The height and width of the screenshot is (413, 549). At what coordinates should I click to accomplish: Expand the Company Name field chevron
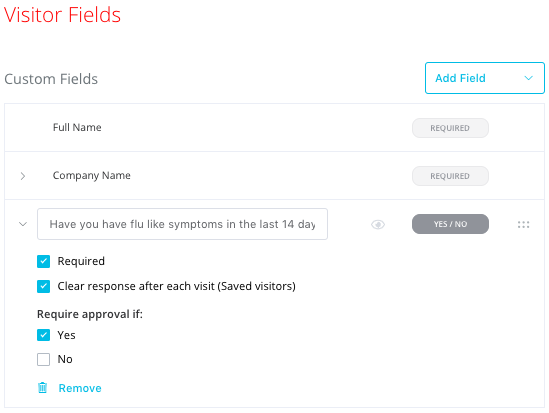[x=23, y=176]
